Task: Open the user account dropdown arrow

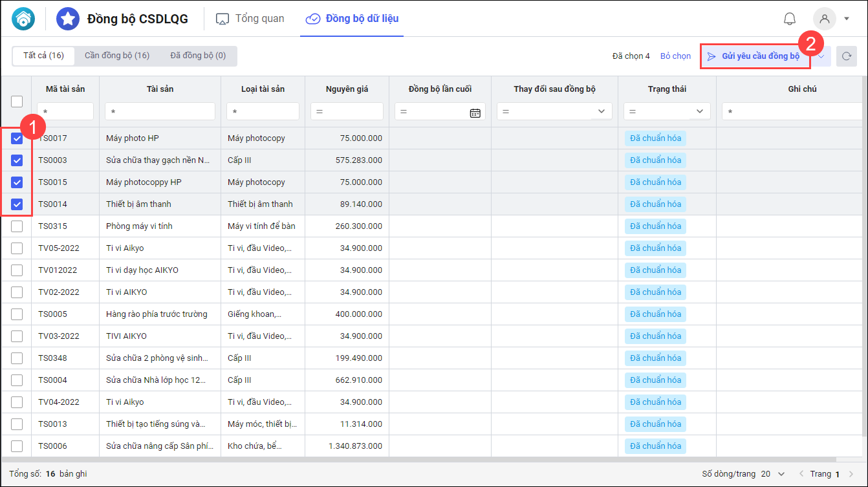Action: point(847,19)
